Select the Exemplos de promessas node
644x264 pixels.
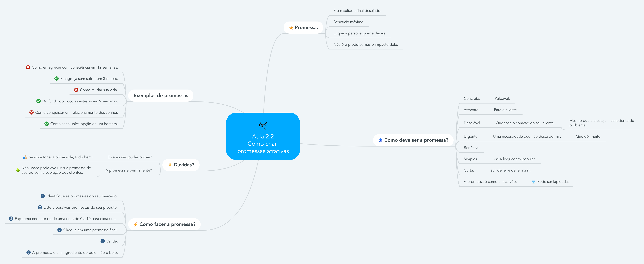[161, 96]
